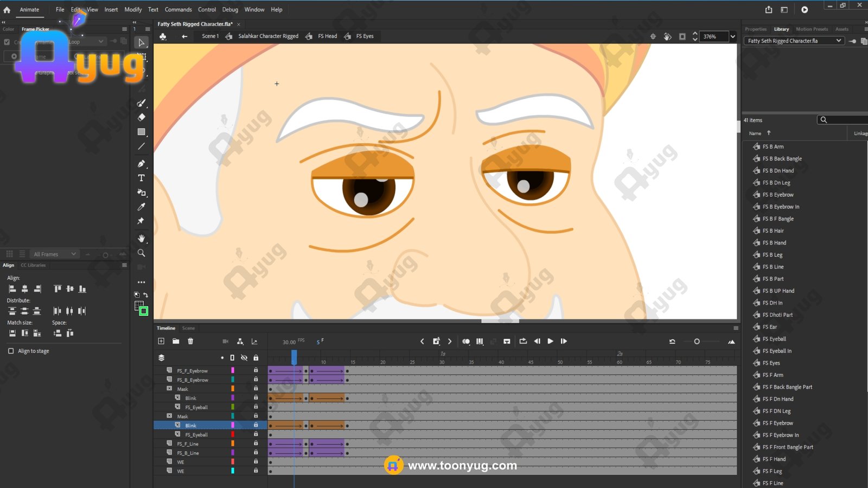Open the stage zoom percentage dropdown
The image size is (868, 488).
click(733, 36)
